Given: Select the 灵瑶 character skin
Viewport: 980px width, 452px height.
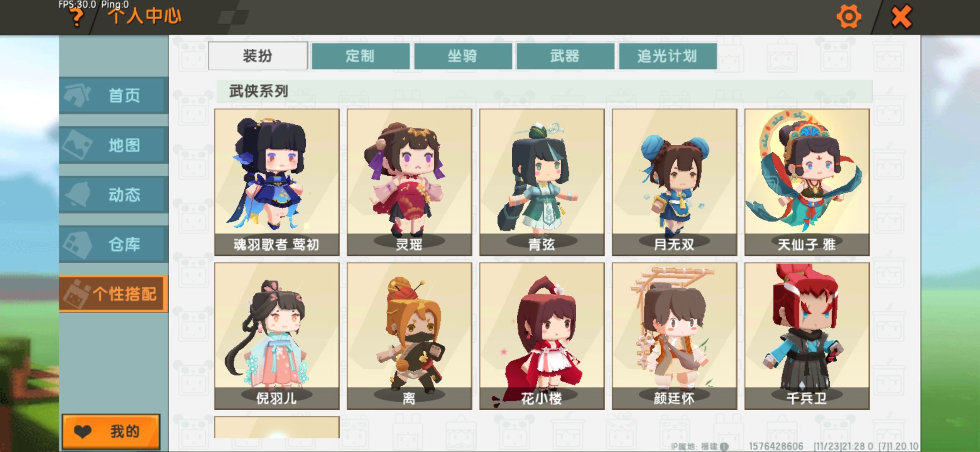Looking at the screenshot, I should tap(409, 182).
